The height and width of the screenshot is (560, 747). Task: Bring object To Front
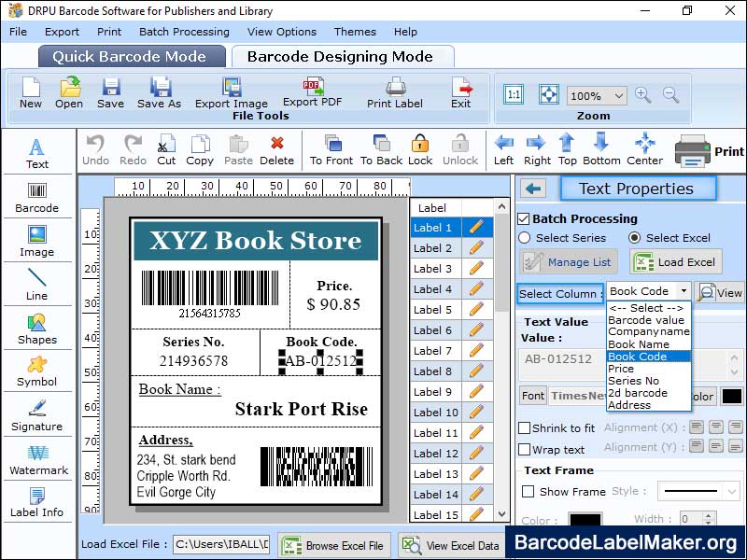(x=331, y=147)
